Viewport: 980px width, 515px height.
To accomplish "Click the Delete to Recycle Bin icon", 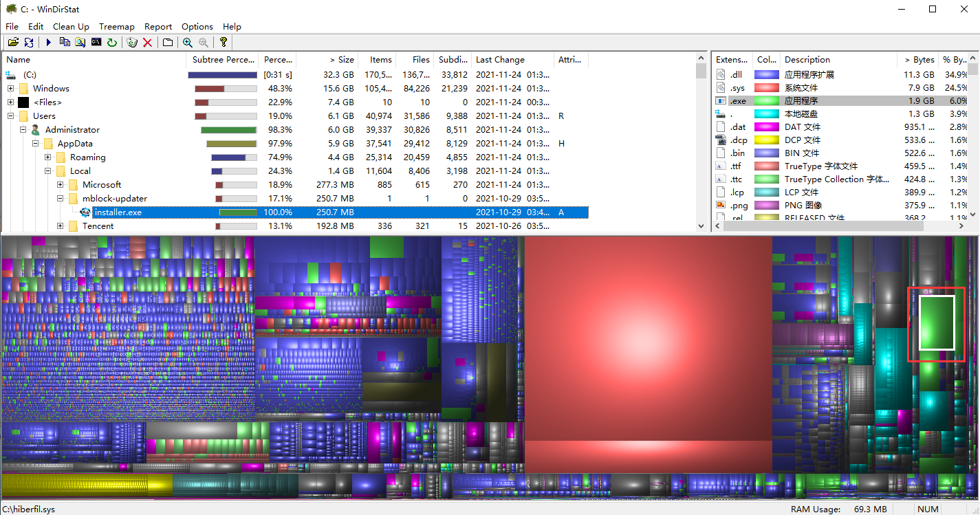I will click(x=132, y=43).
